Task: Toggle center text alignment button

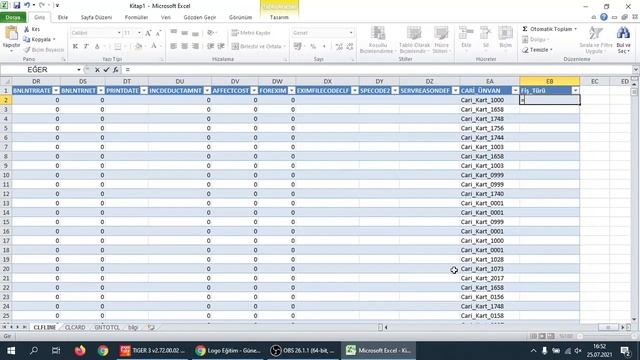Action: click(184, 46)
